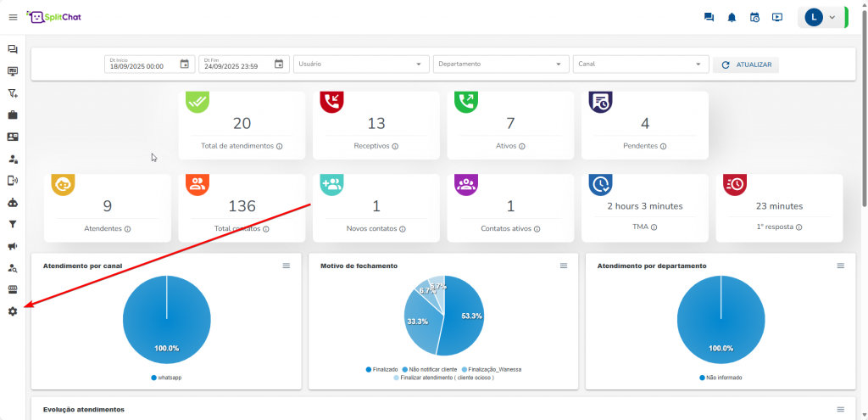868x420 pixels.
Task: Open the chat bubbles icon in top bar
Action: pos(709,17)
